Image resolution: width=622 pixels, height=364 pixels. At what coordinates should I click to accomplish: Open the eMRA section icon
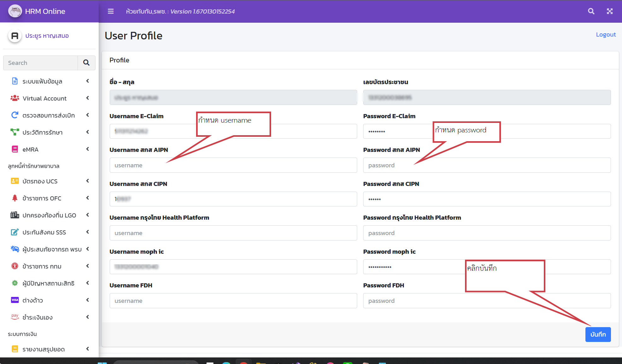pos(15,149)
